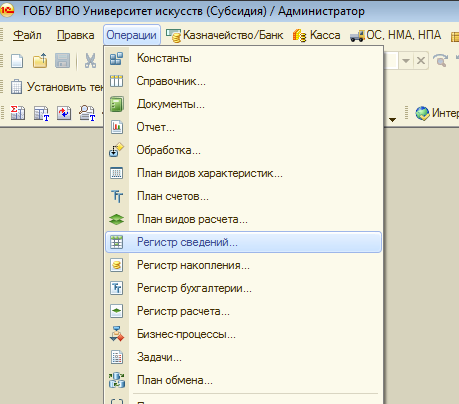This screenshot has height=404, width=459.
Task: Click the Cut scissors icon
Action: pyautogui.click(x=90, y=61)
